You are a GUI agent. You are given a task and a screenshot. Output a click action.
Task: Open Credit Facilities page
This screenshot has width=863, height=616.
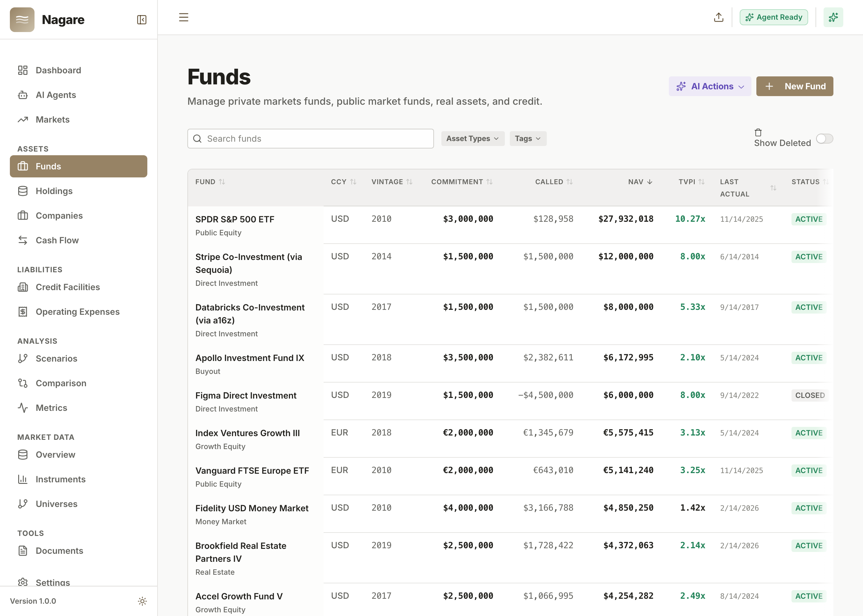(79, 287)
